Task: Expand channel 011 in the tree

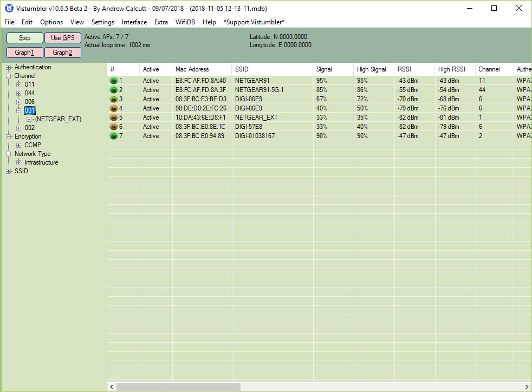Action: pos(19,85)
